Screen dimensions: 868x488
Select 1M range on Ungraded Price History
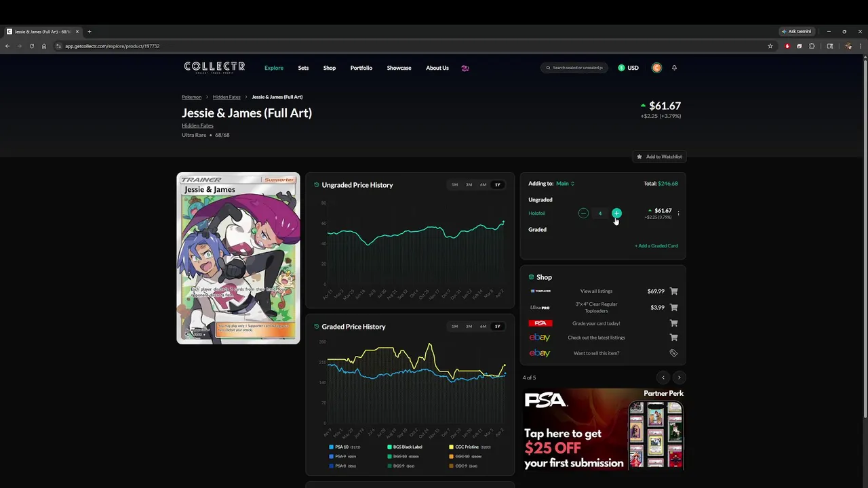tap(454, 184)
